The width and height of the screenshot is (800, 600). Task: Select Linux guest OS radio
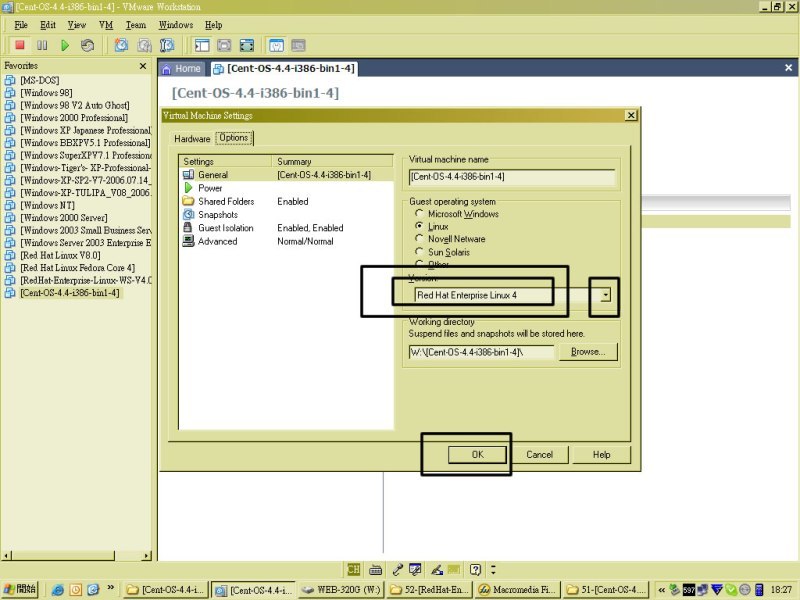[419, 226]
